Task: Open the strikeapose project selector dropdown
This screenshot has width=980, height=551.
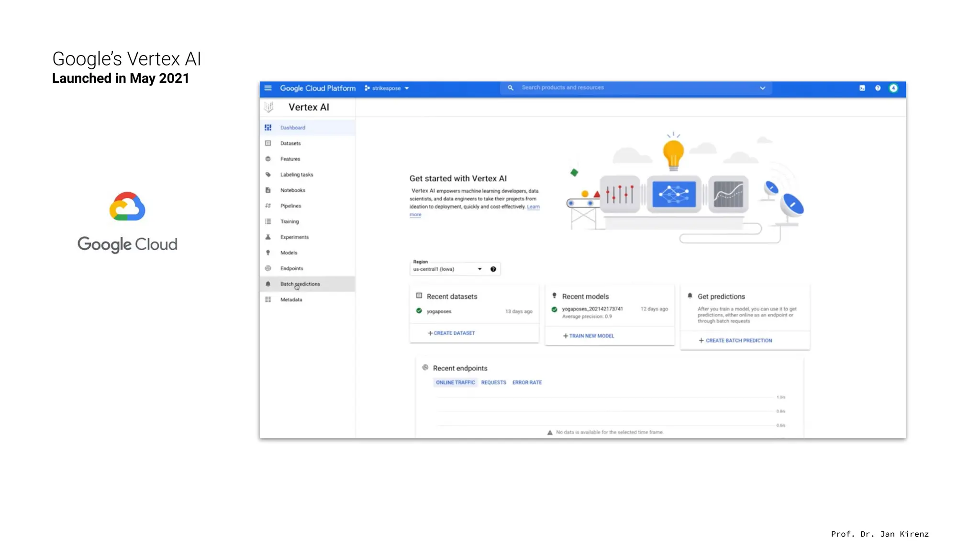Action: [x=387, y=88]
